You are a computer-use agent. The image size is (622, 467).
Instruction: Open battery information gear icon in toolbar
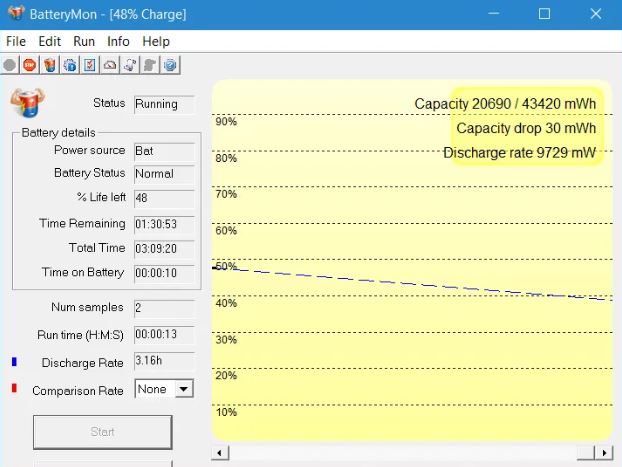70,65
